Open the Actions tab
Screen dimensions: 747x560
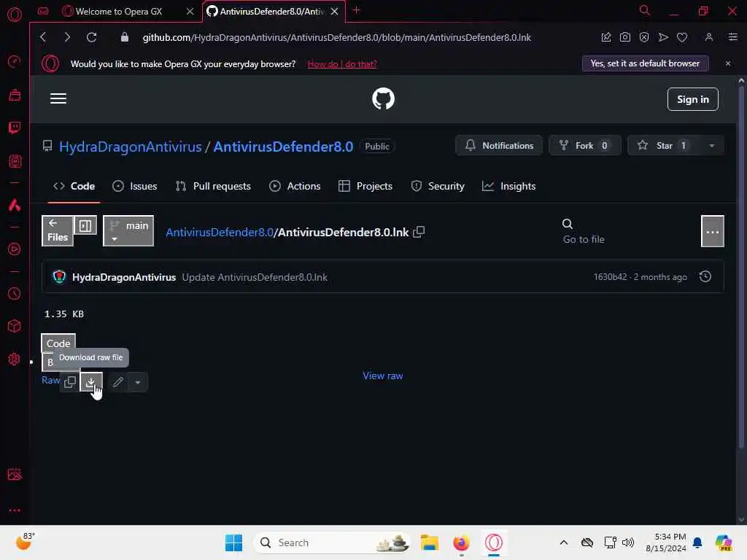(x=295, y=186)
